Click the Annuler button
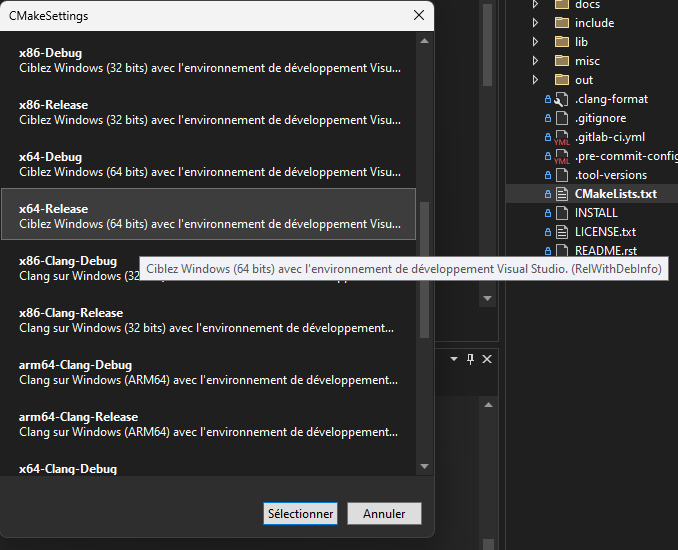Viewport: 678px width, 550px height. pos(384,514)
